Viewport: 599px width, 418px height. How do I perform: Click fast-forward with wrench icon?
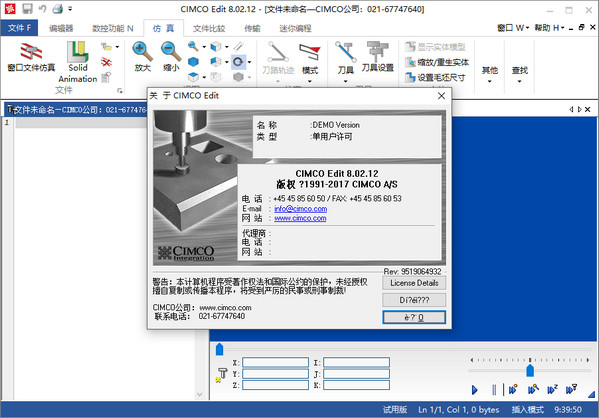click(x=533, y=389)
